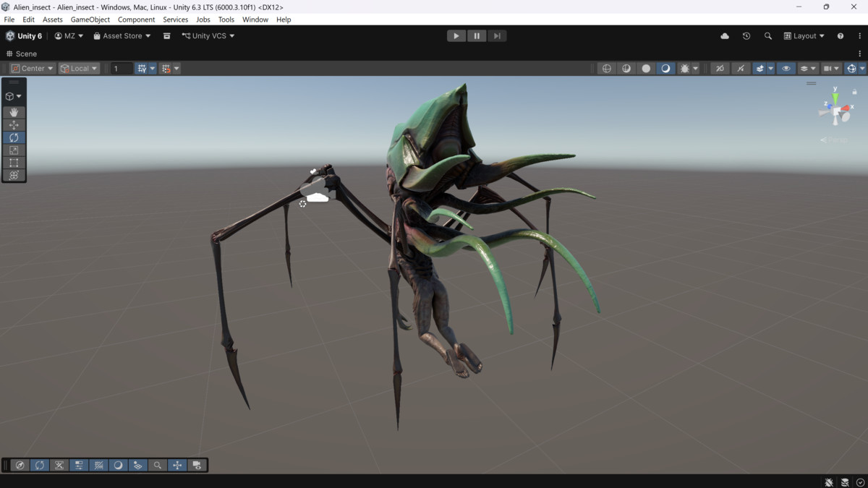Toggle scene lighting preview
The width and height of the screenshot is (868, 488).
666,68
